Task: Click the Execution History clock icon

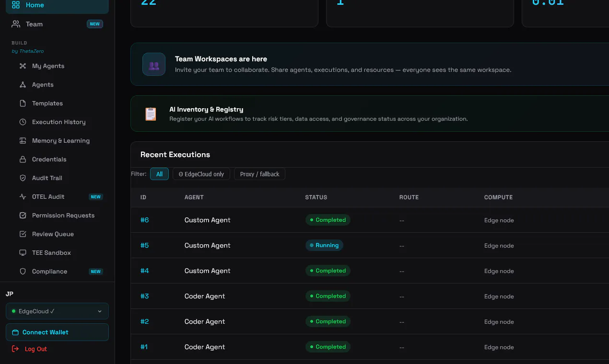Action: [23, 122]
